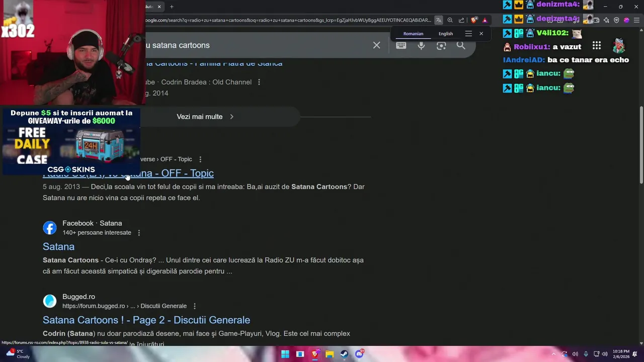This screenshot has width=644, height=362.
Task: Open more options for OFF - Topic result
Action: click(x=200, y=159)
